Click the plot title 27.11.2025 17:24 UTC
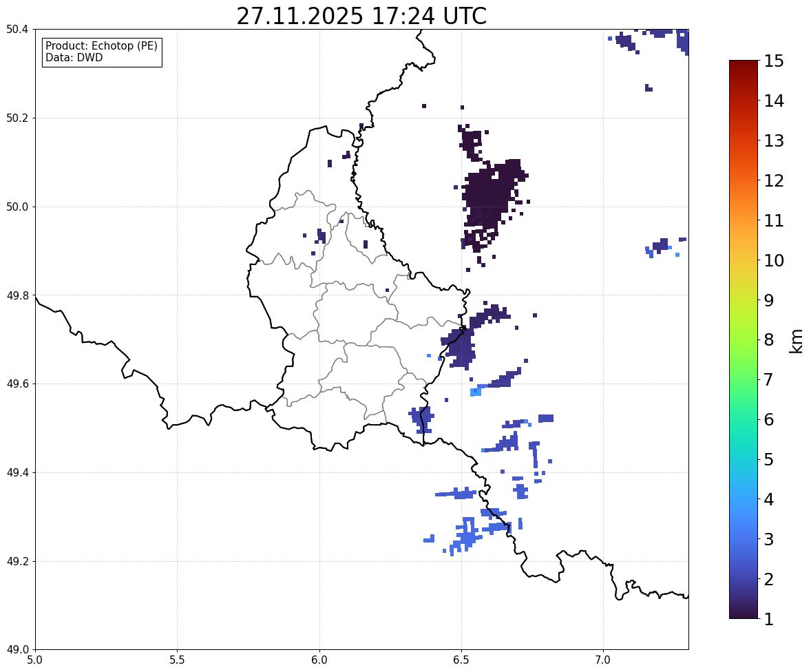This screenshot has height=672, width=811. (x=361, y=16)
